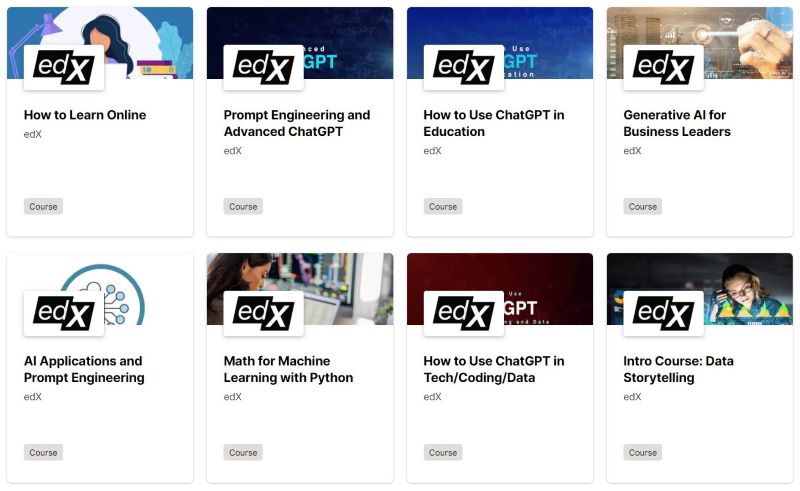Open Prompt Engineering and Advanced ChatGPT title
Image resolution: width=800 pixels, height=491 pixels.
[297, 123]
